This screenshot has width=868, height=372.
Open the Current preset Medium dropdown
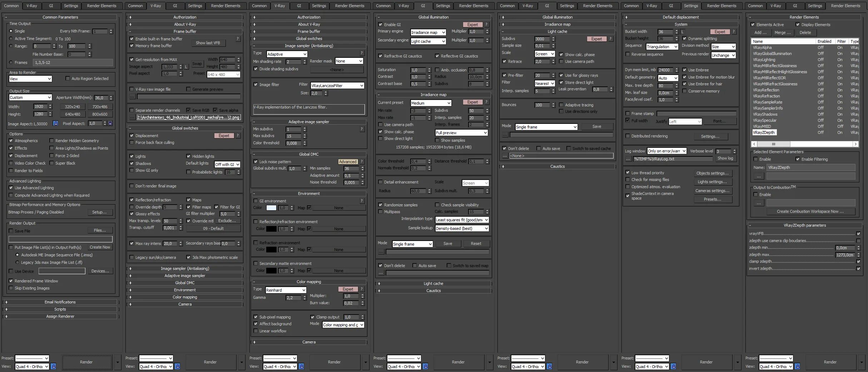(431, 103)
